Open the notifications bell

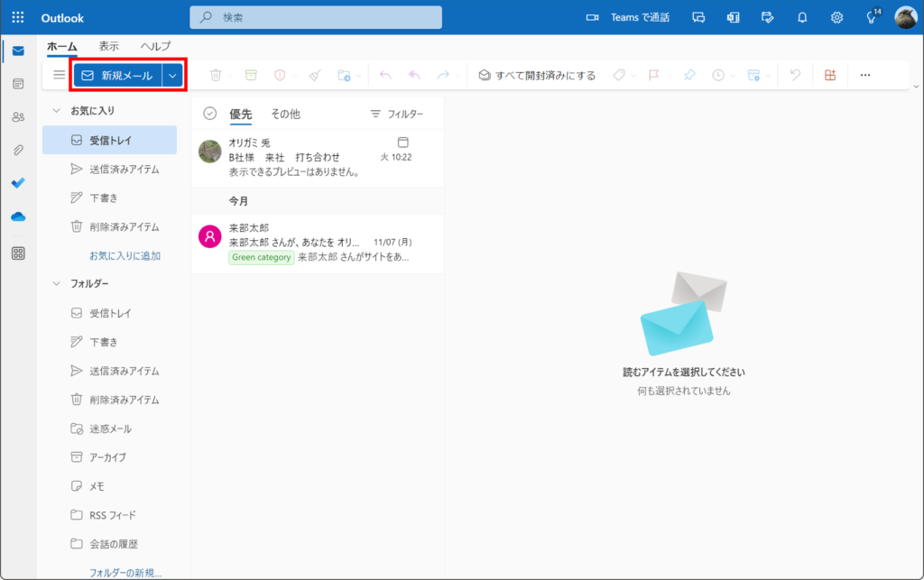pos(802,17)
